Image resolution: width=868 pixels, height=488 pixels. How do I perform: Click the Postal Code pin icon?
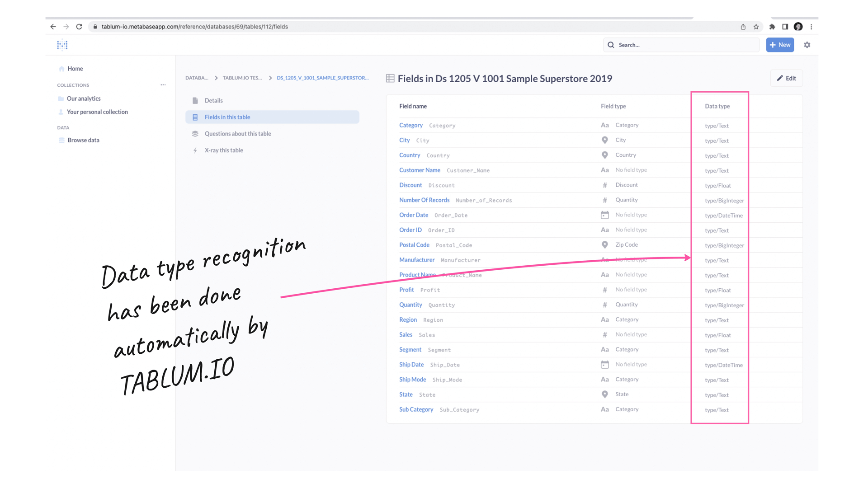click(605, 245)
